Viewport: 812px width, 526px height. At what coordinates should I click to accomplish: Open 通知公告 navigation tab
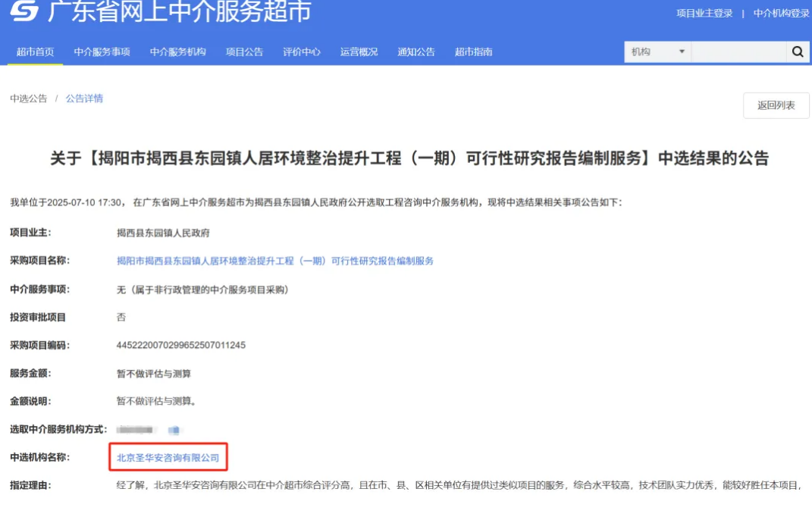pos(416,52)
